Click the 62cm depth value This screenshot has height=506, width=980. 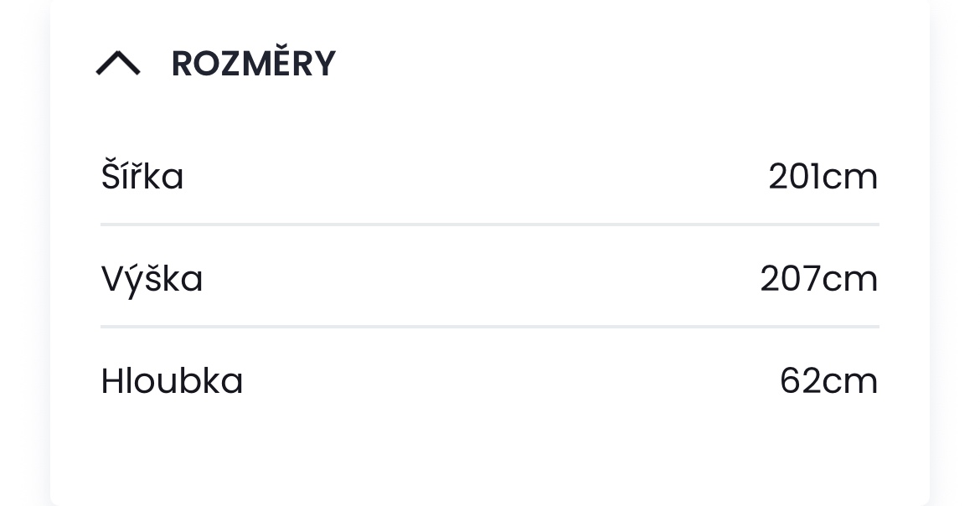(x=828, y=380)
